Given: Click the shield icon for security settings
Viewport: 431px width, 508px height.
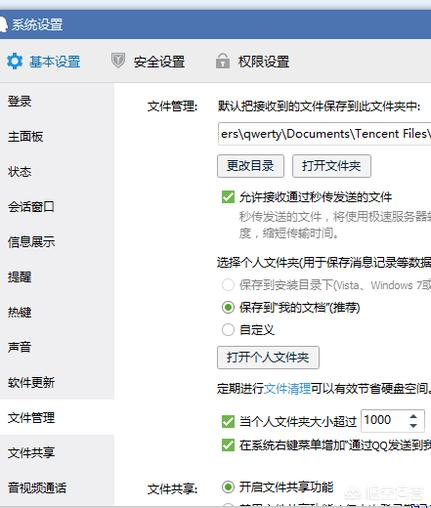Looking at the screenshot, I should (x=118, y=60).
